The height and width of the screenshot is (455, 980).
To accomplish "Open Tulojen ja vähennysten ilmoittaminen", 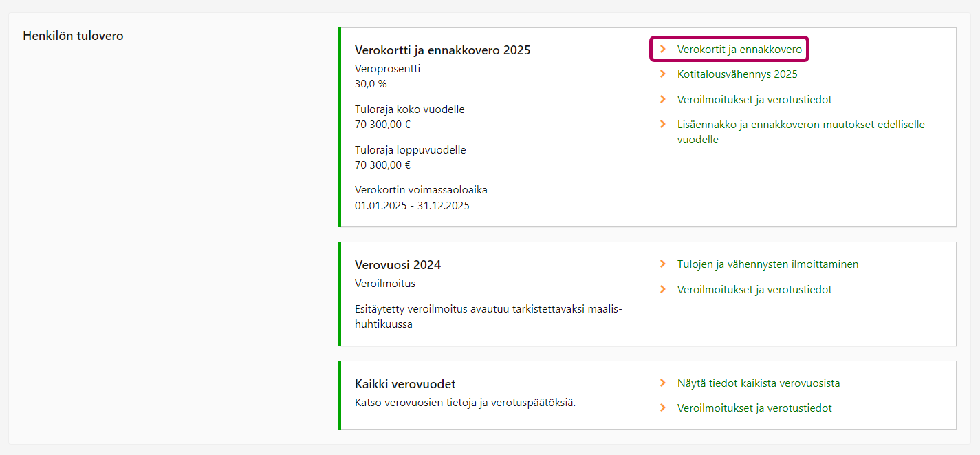I will click(x=767, y=264).
